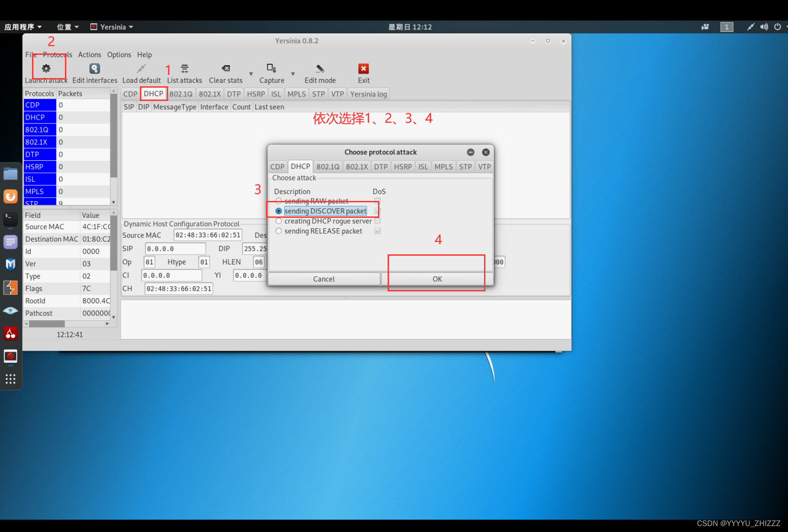Select sending RELEASE packet radio button
The image size is (788, 532).
pyautogui.click(x=278, y=231)
